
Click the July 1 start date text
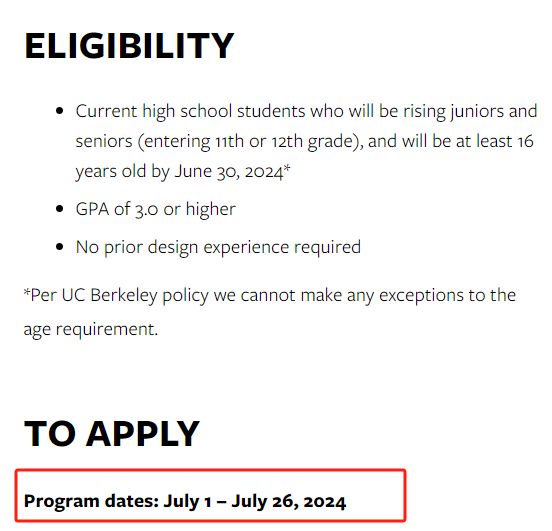[187, 501]
